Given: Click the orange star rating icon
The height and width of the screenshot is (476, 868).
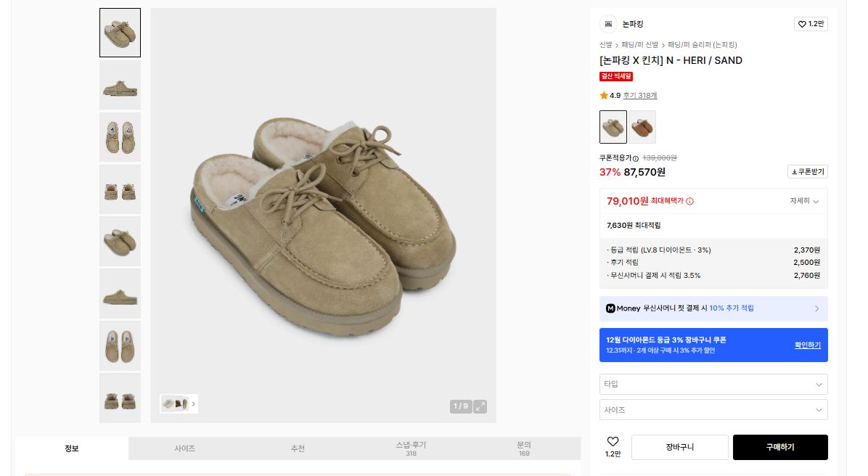Looking at the screenshot, I should (x=604, y=95).
